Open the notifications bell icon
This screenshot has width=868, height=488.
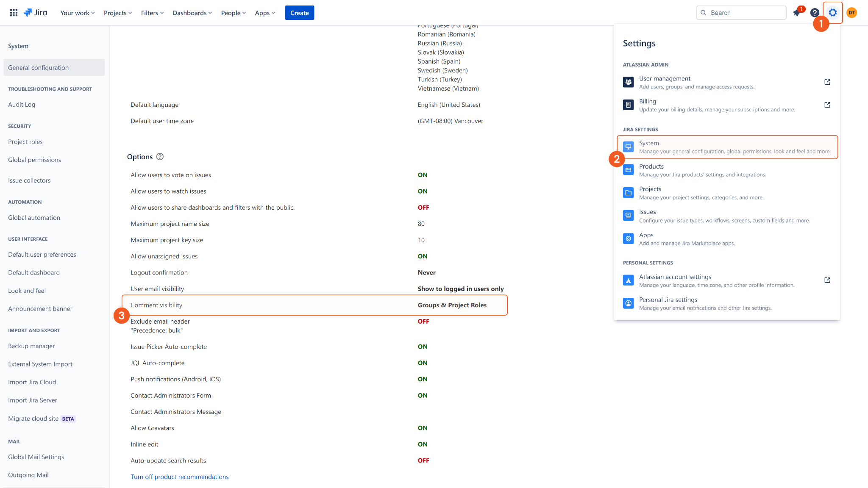click(797, 13)
